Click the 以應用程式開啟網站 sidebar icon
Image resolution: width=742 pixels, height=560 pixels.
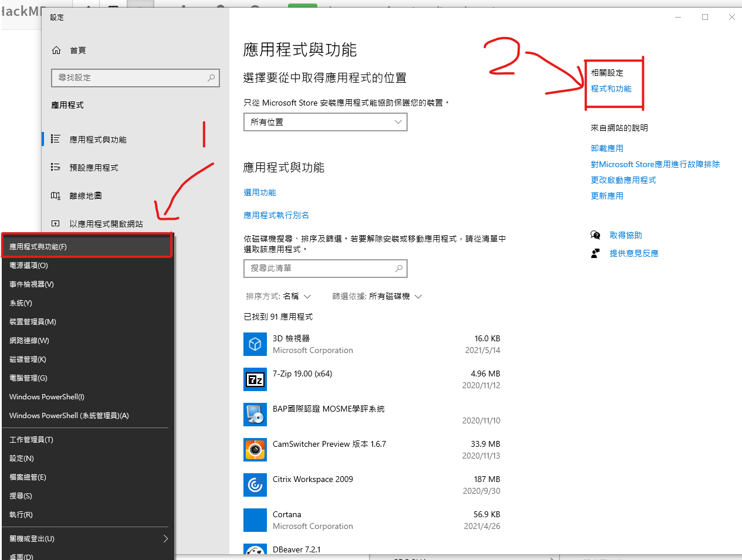56,223
